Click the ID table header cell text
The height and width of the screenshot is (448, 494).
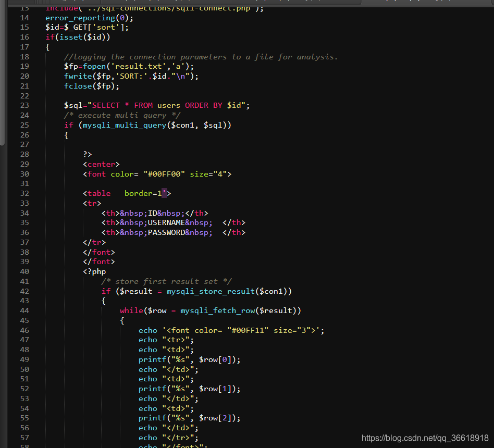152,213
